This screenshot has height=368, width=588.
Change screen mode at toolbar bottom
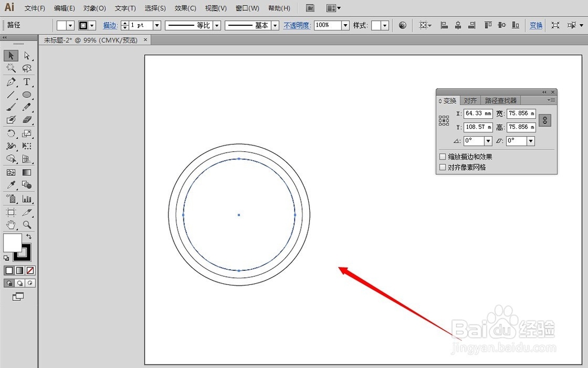pos(18,297)
